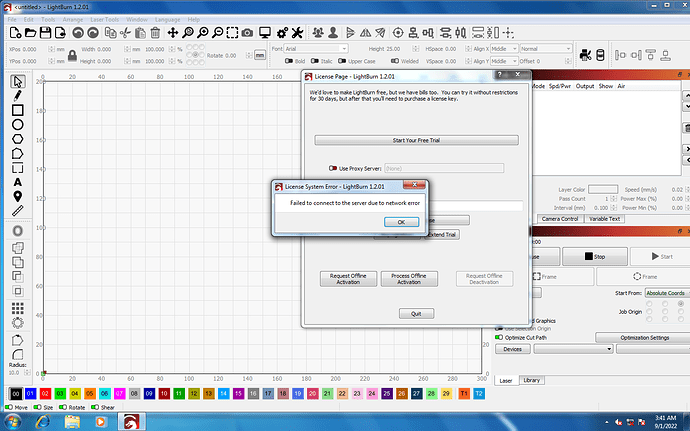Click the Redo arrow icon
Image resolution: width=690 pixels, height=431 pixels.
pyautogui.click(x=93, y=33)
